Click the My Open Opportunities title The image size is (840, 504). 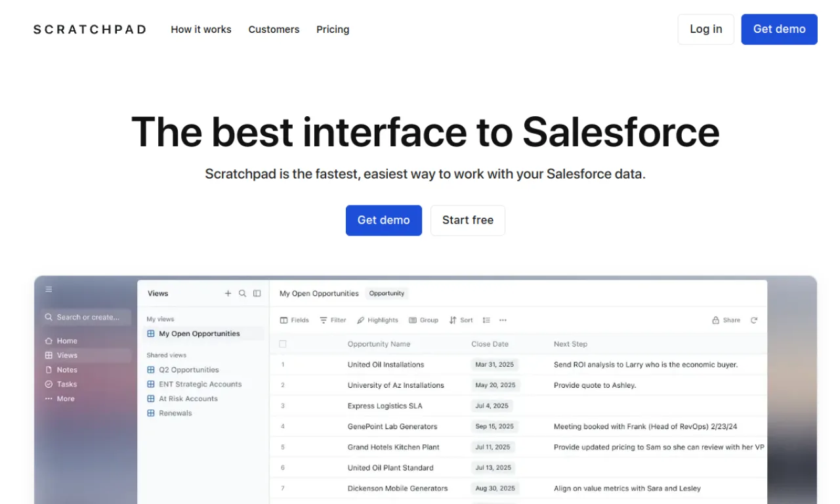pos(319,293)
